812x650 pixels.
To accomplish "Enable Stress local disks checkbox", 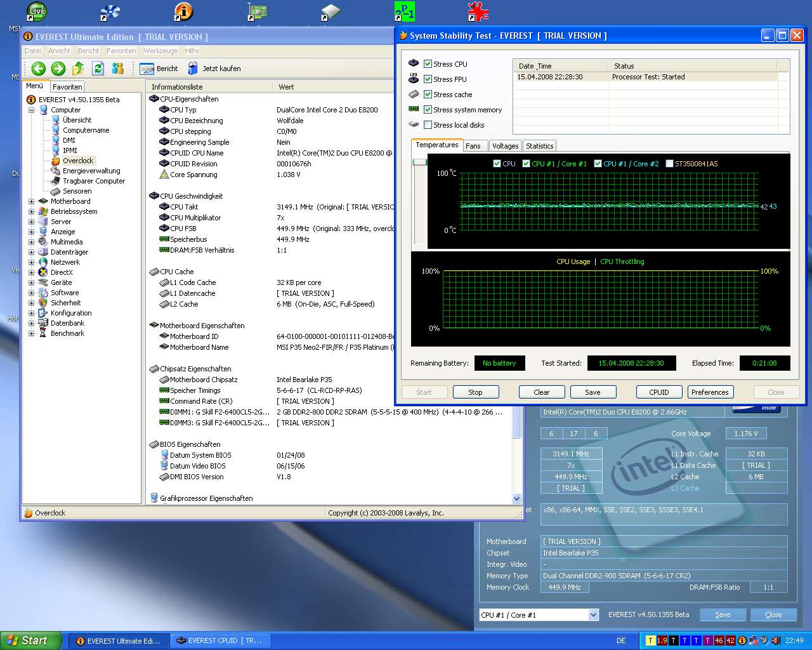I will point(428,125).
